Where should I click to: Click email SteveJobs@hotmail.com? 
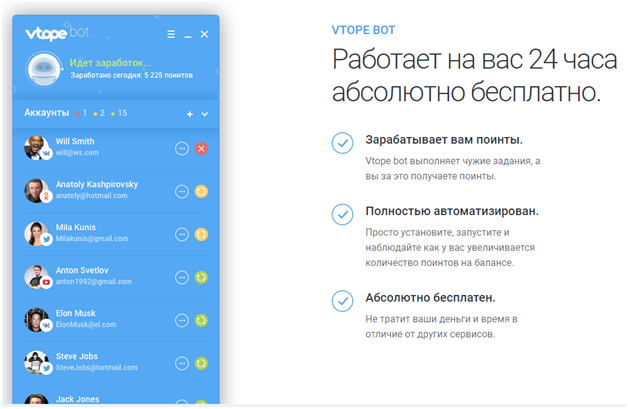[97, 367]
